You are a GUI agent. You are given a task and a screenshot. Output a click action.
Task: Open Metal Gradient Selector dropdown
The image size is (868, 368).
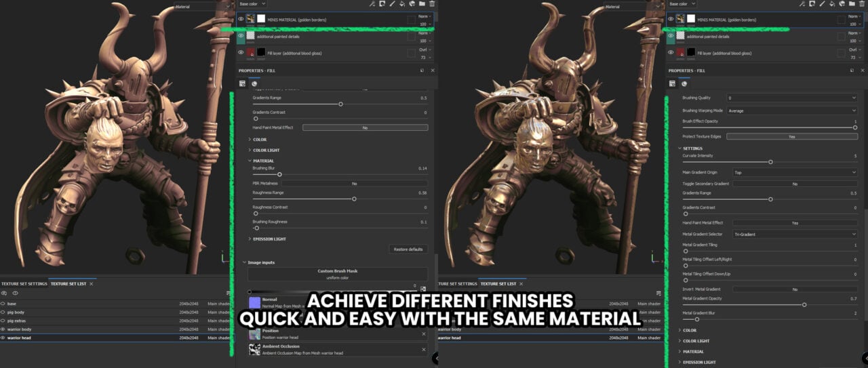coord(795,234)
